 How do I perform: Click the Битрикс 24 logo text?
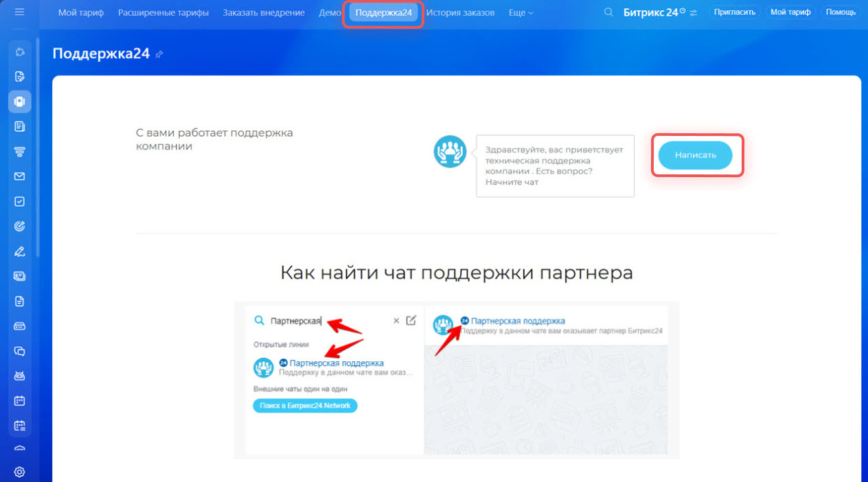pyautogui.click(x=650, y=12)
